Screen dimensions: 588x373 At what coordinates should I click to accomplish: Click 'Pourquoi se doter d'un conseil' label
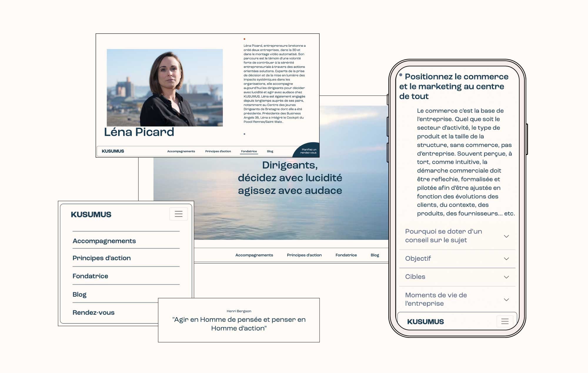coord(443,236)
